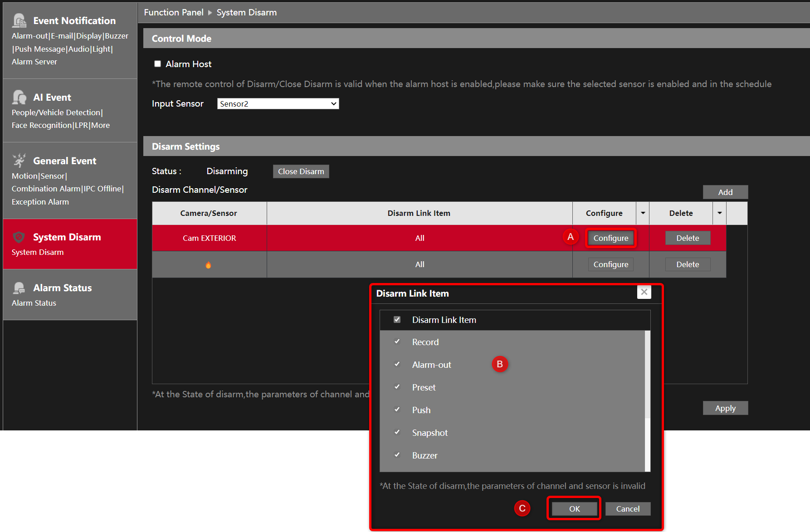The height and width of the screenshot is (532, 810).
Task: Click the System Disarm sublink
Action: click(x=38, y=252)
